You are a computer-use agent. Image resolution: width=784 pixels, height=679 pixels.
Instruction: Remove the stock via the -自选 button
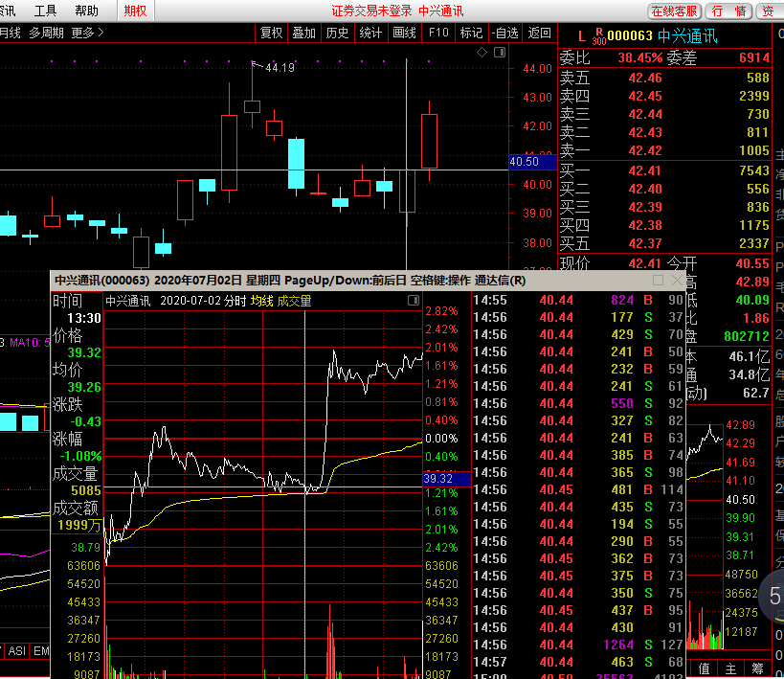point(504,33)
